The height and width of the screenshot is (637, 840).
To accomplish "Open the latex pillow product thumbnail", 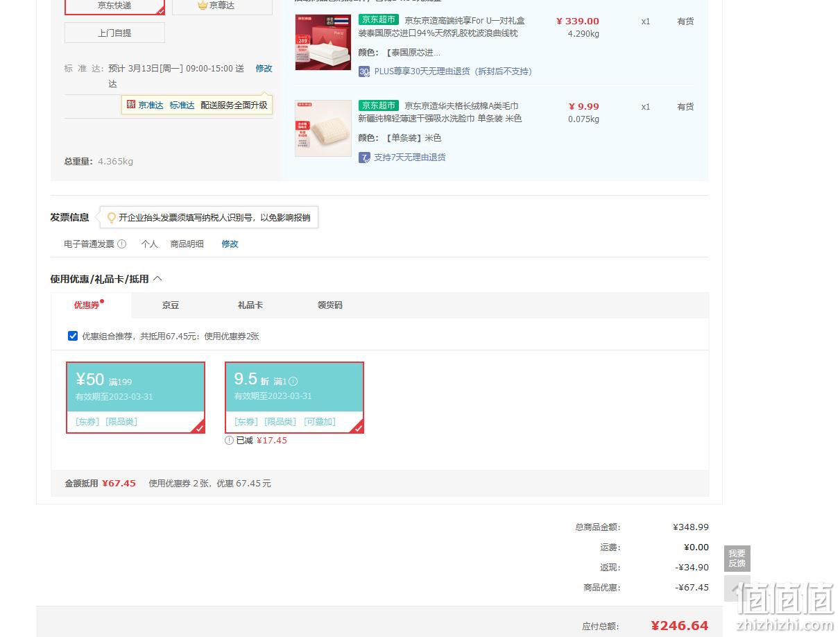I will pyautogui.click(x=323, y=42).
